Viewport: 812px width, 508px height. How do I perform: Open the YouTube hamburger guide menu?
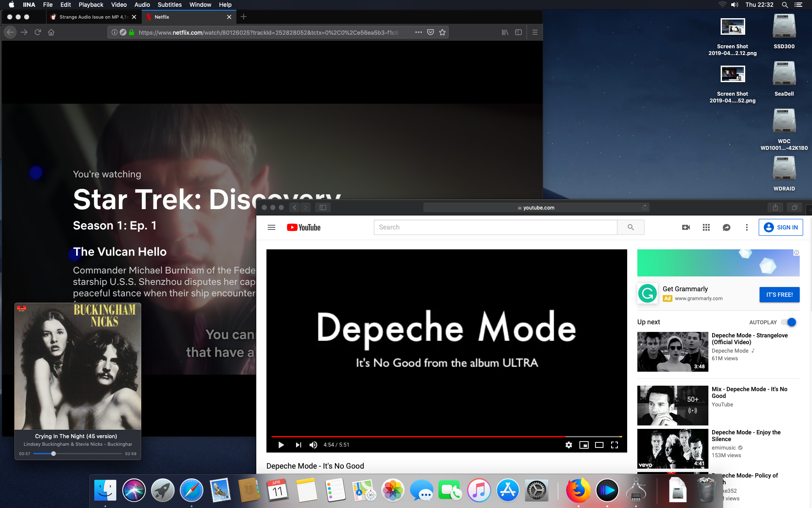click(272, 227)
